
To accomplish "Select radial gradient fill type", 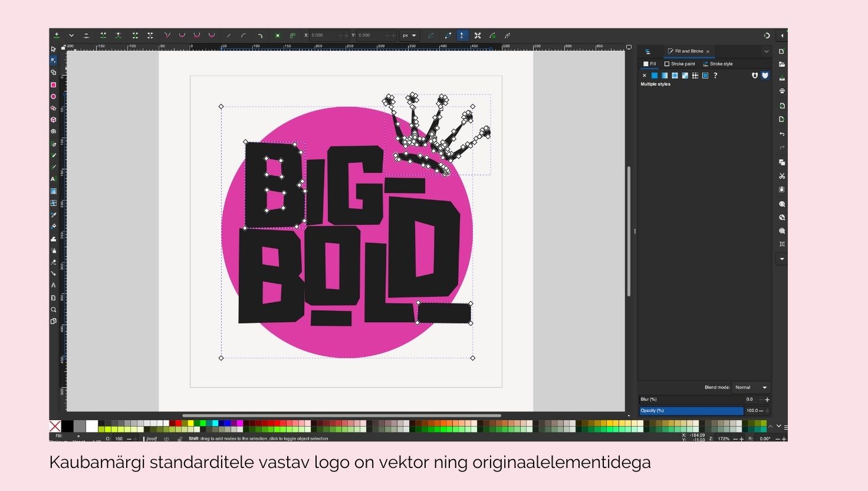I will (x=675, y=76).
